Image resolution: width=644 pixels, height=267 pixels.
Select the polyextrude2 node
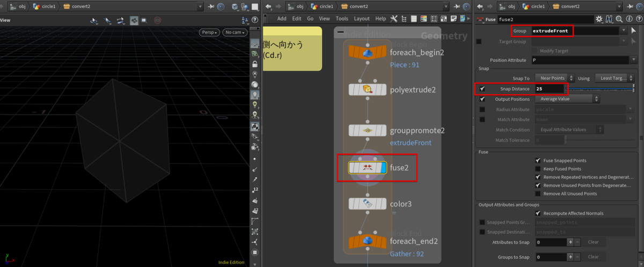[x=367, y=90]
